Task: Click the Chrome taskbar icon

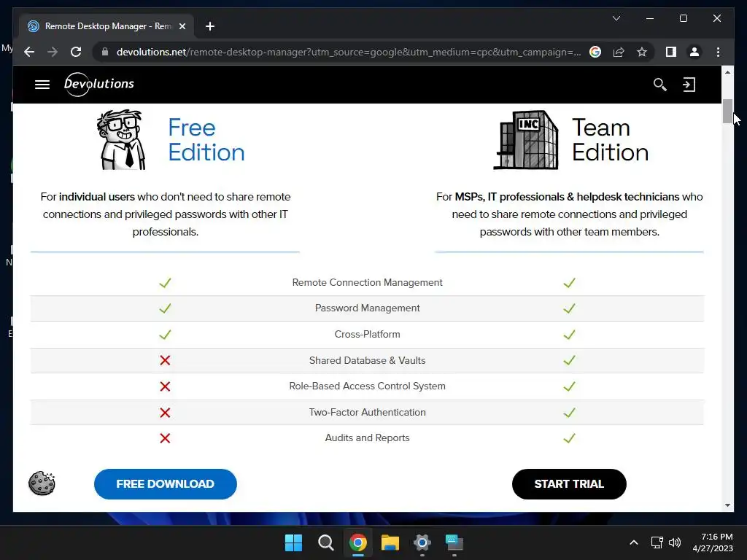Action: (x=357, y=542)
